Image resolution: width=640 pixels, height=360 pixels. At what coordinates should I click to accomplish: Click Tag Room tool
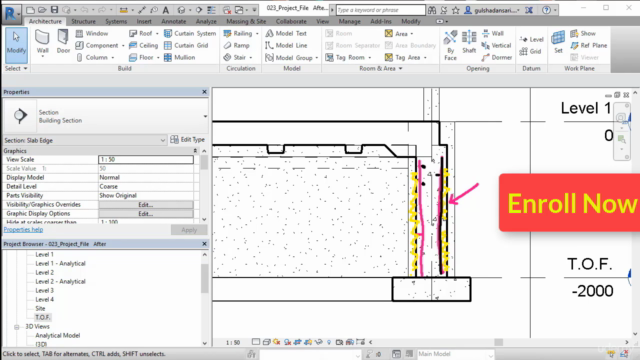(345, 58)
